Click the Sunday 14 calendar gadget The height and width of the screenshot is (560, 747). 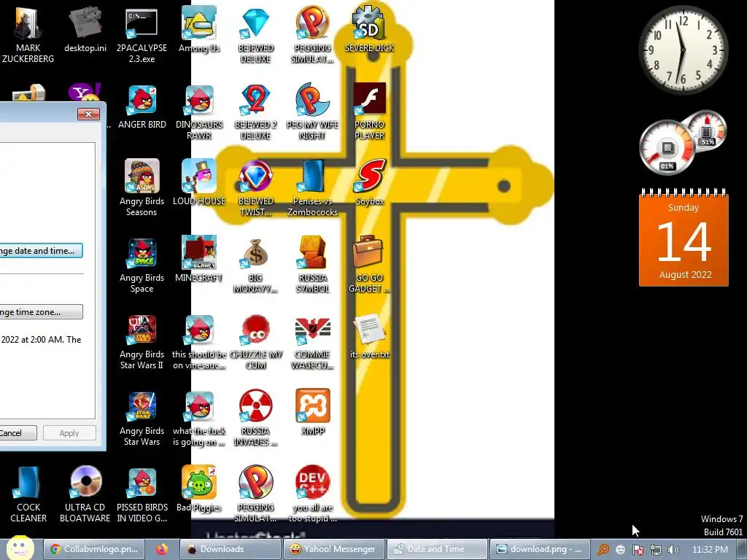point(683,238)
